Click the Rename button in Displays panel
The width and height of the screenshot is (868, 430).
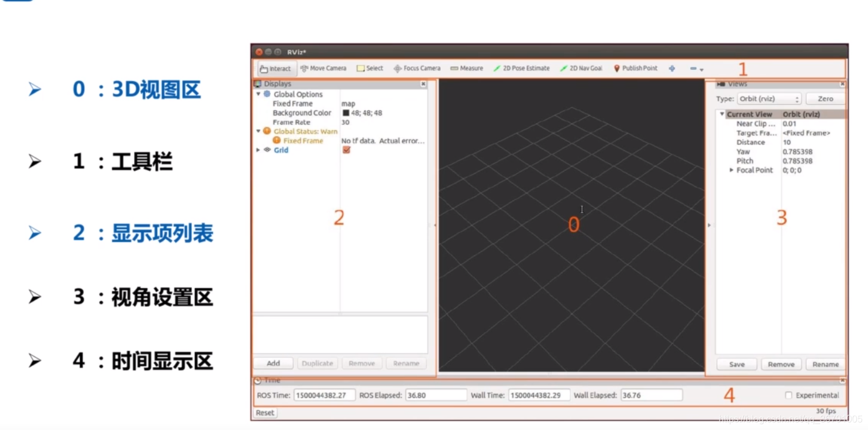406,363
